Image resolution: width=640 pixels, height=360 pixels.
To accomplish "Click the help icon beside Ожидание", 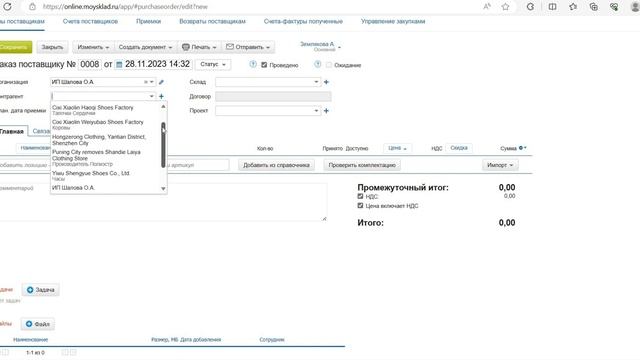I will pos(318,64).
